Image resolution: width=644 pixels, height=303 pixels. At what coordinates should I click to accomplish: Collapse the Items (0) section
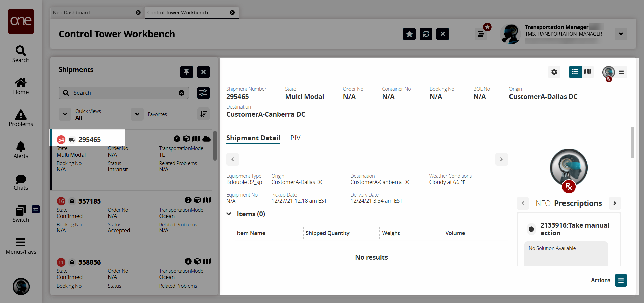pyautogui.click(x=229, y=214)
